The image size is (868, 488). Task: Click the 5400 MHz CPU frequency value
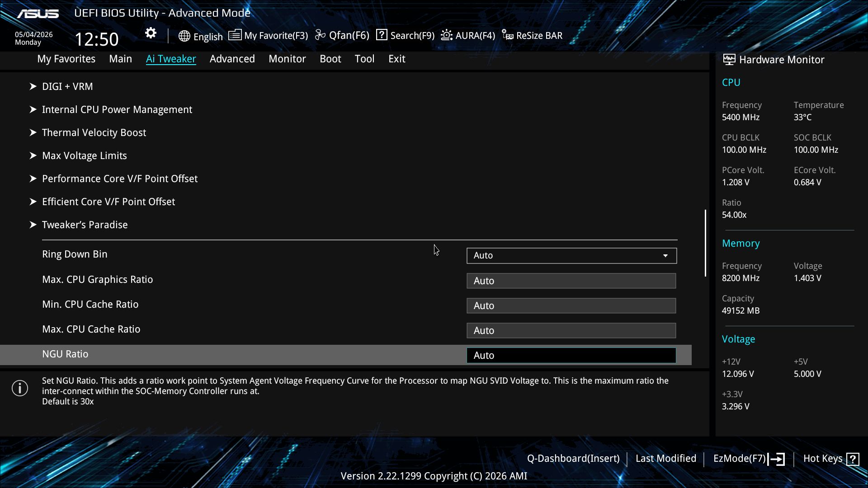741,117
